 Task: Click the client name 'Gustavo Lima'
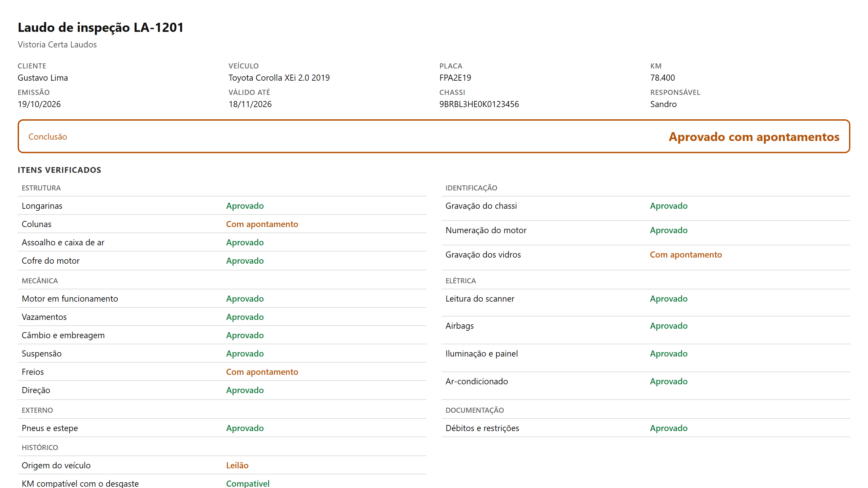click(43, 78)
